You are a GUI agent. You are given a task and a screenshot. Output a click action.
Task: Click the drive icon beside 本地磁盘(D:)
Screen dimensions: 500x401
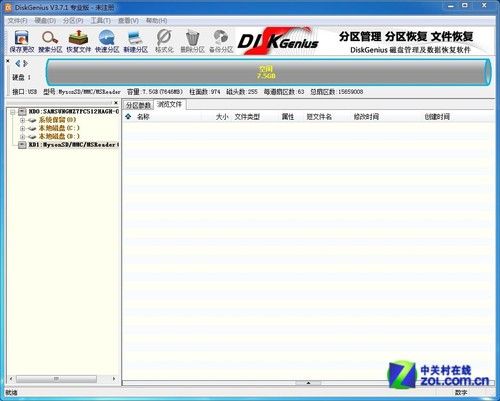tap(32, 137)
